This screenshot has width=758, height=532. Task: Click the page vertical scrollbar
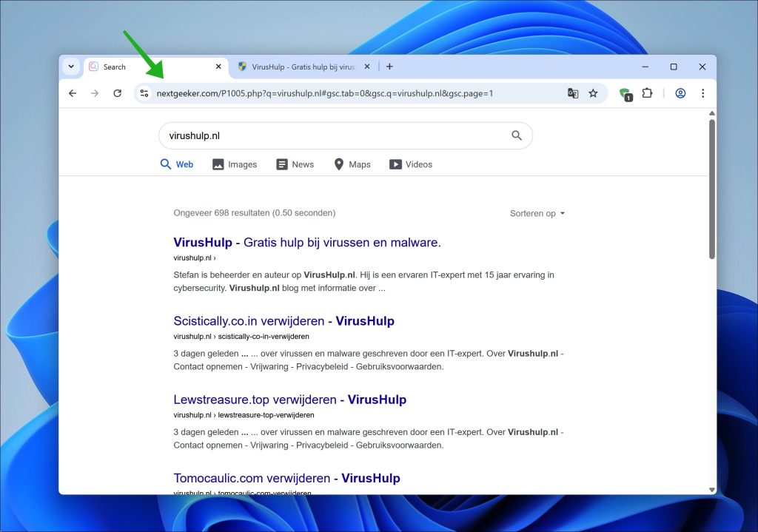(x=711, y=189)
